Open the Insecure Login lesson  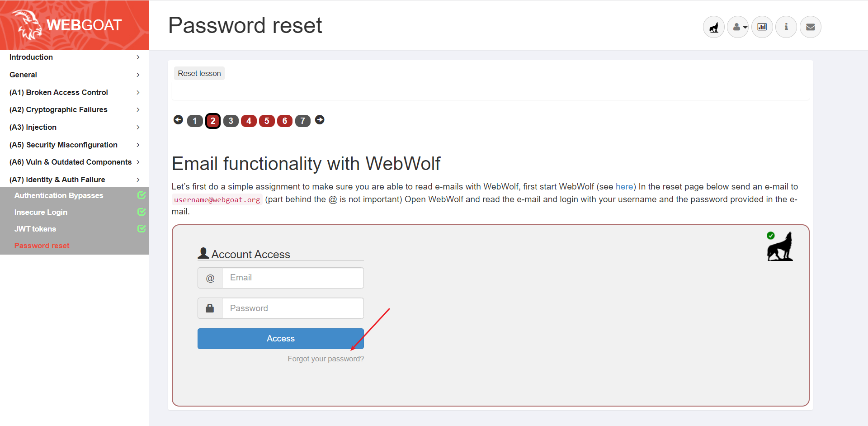coord(41,212)
